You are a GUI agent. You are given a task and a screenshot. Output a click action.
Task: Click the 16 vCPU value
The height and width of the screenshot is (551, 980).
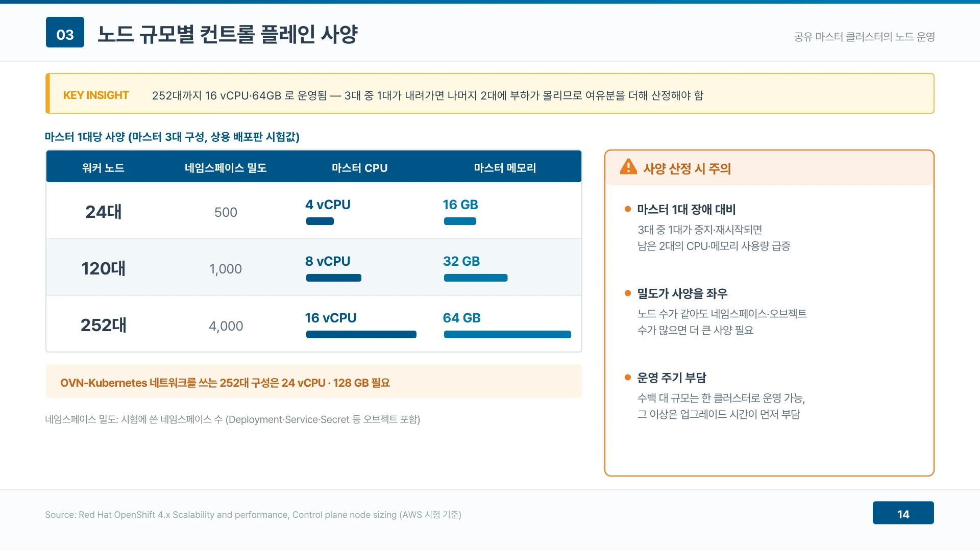point(331,318)
